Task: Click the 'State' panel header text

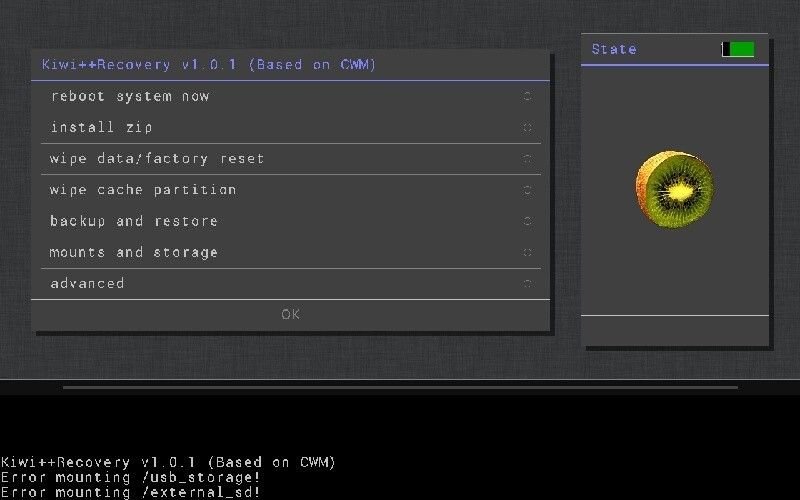Action: [614, 49]
